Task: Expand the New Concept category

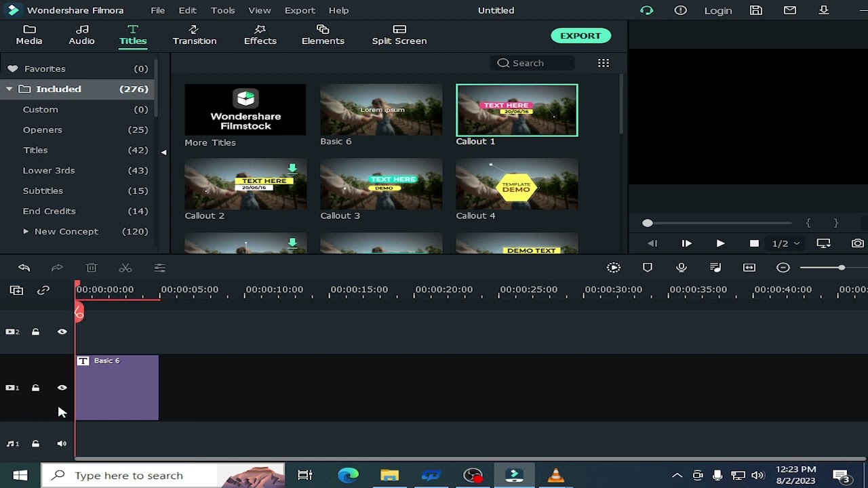Action: click(x=26, y=231)
